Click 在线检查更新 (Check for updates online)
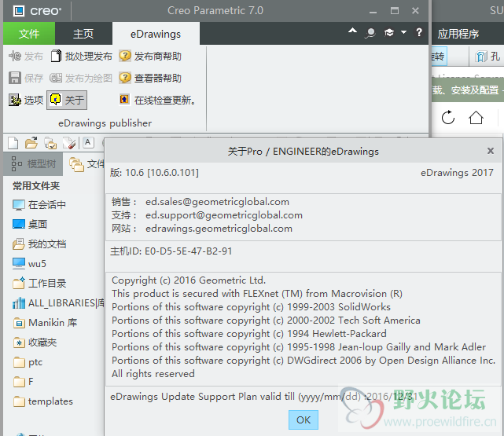Viewport: 504px width, 436px height. pos(157,100)
